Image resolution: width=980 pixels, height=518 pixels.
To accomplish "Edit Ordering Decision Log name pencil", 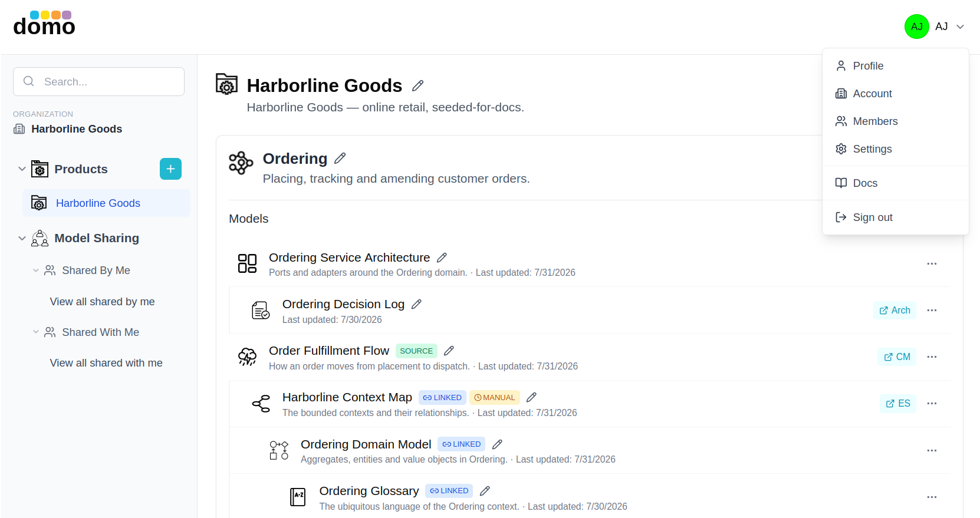I will [417, 304].
